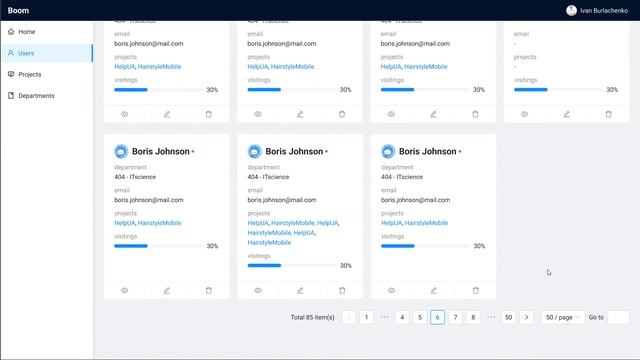Open HelpUA link on first top-row card
Image resolution: width=640 pixels, height=360 pixels.
point(124,67)
